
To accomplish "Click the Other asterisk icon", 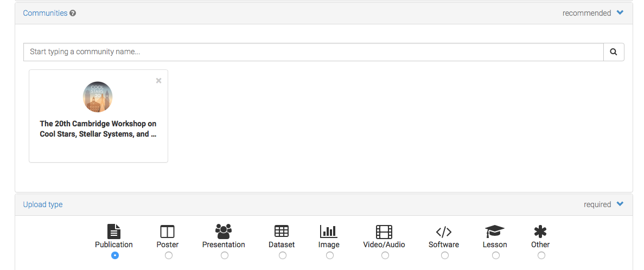I will point(540,232).
